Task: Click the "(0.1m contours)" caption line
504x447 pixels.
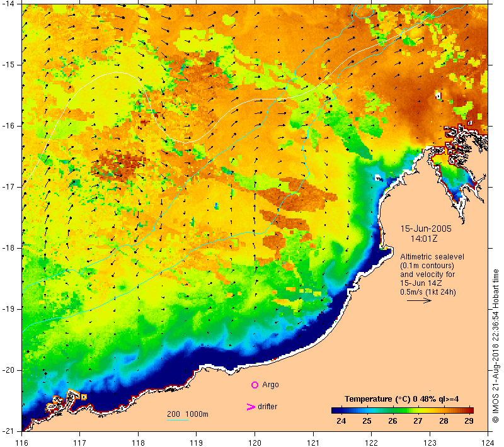Action: click(427, 266)
